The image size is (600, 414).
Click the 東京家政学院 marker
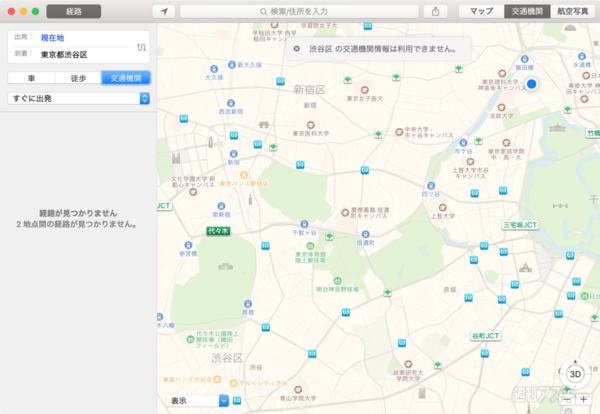tap(506, 143)
